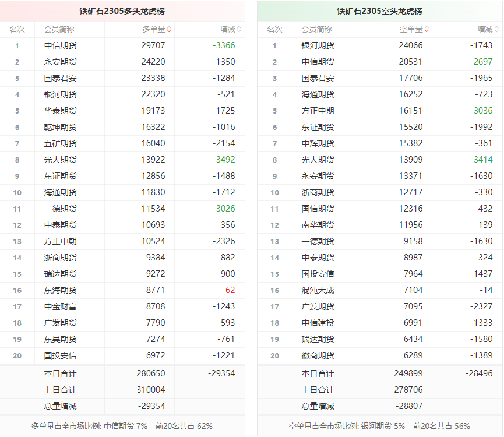
Task: Click the 名次 header in the 空头 table
Action: 274,29
